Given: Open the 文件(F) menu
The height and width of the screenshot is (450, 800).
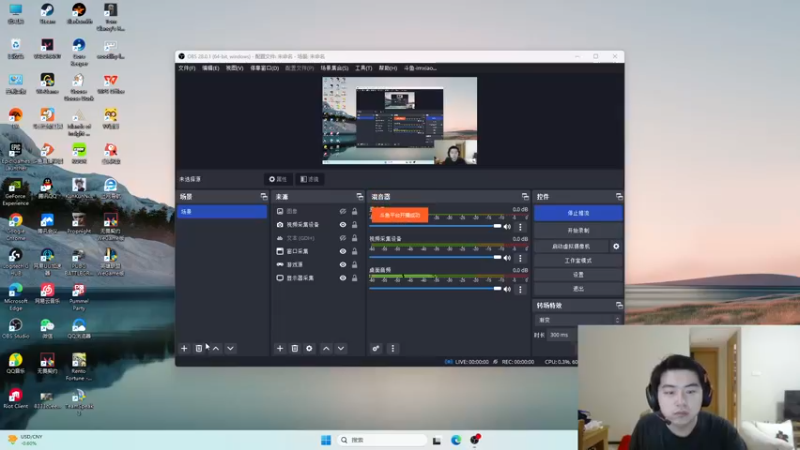Looking at the screenshot, I should (x=187, y=68).
